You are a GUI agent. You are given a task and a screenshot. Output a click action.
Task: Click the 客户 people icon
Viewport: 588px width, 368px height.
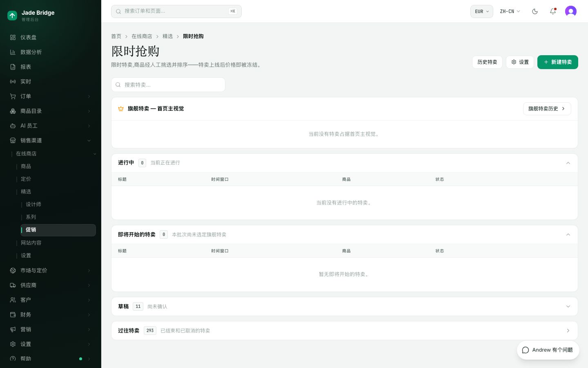click(x=13, y=300)
